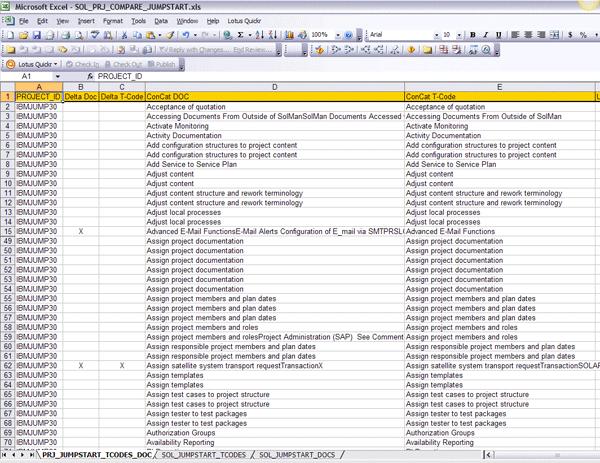Open the Data menu
Viewport: 600px width, 463px height.
coord(161,20)
